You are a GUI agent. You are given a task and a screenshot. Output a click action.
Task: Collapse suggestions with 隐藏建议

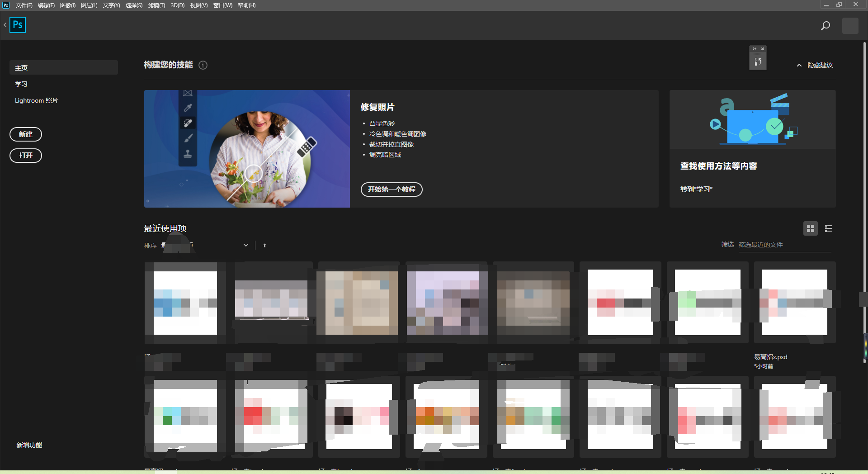(815, 65)
